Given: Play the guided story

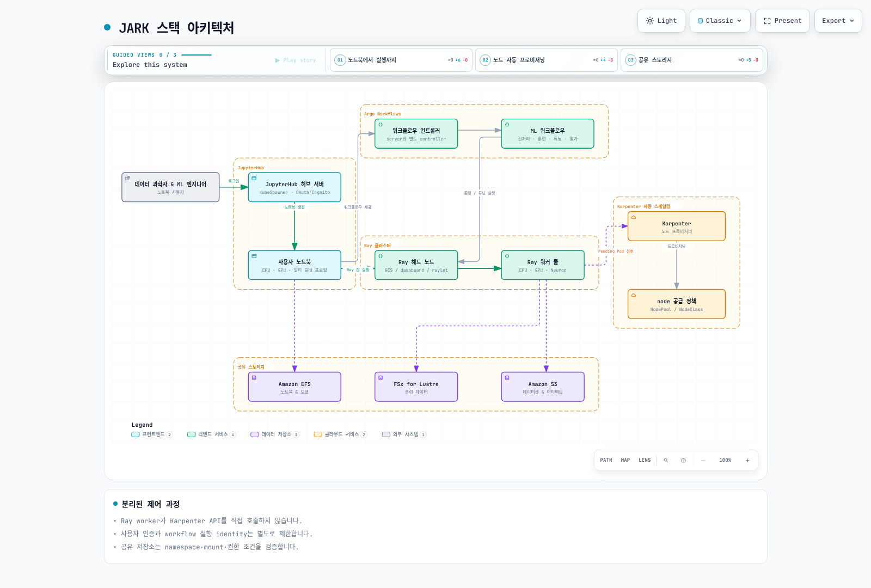Looking at the screenshot, I should point(296,60).
